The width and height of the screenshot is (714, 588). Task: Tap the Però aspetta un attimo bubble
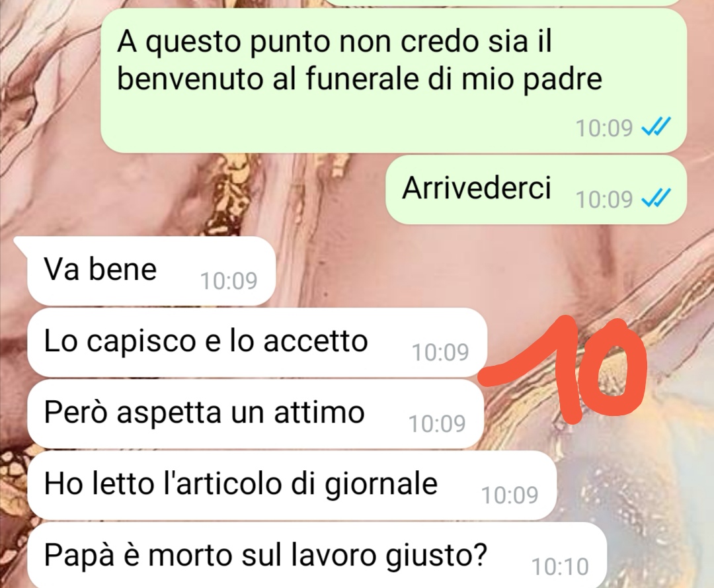coord(255,413)
